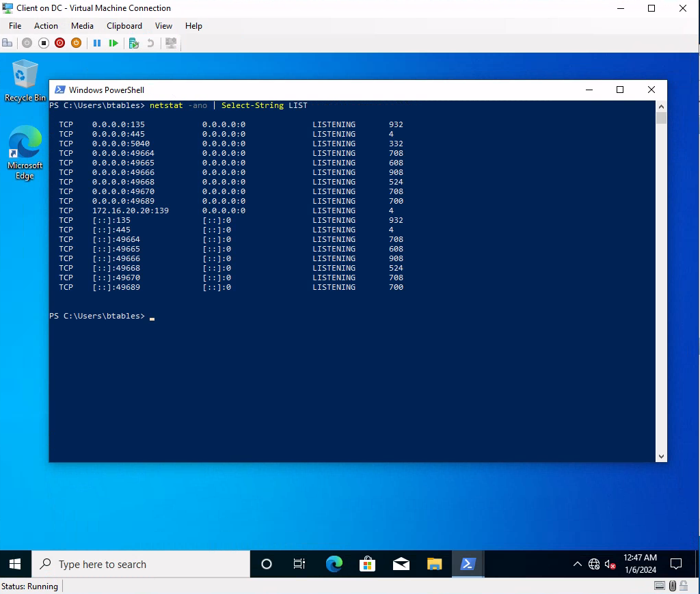This screenshot has width=700, height=594.
Task: Select the Microsoft Edge desktop shortcut
Action: [25, 152]
